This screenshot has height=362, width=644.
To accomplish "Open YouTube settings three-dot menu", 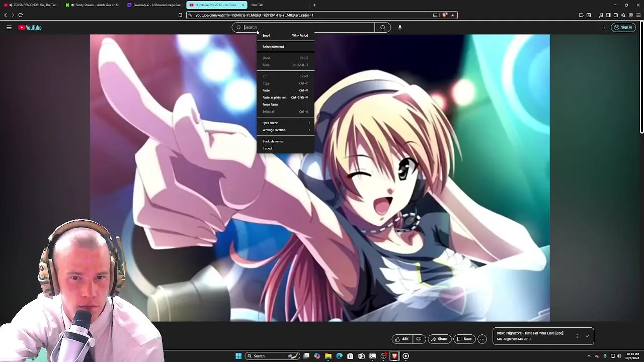I will point(604,27).
